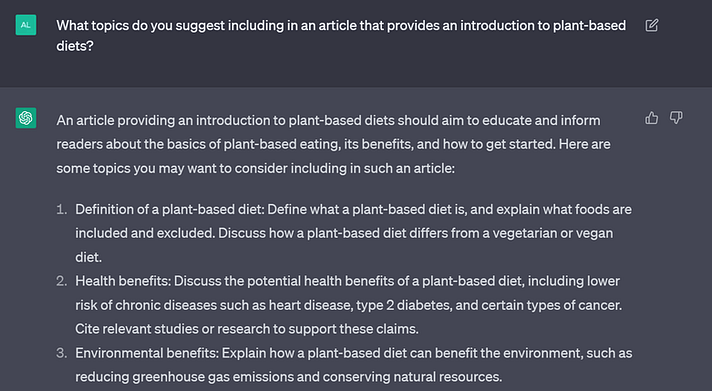Select the 'Health benefits' list heading

122,281
